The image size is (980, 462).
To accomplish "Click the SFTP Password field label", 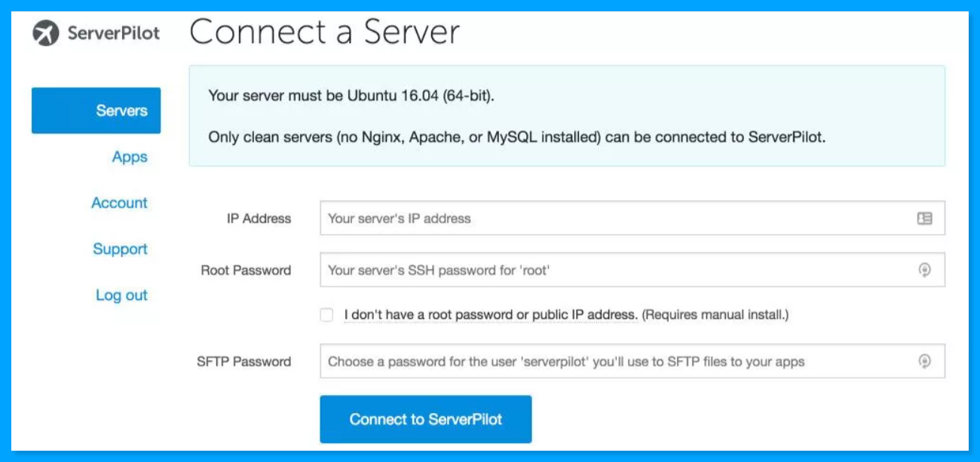I will pos(243,362).
